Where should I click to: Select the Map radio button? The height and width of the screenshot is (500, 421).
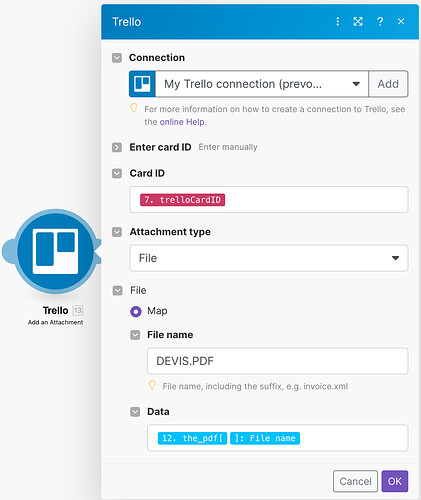[136, 311]
